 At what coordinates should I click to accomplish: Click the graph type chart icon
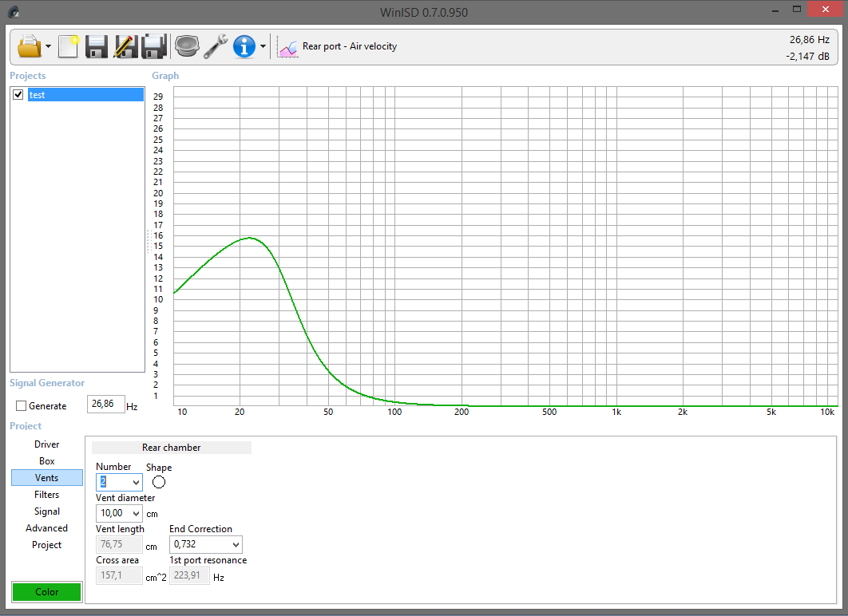tap(287, 48)
